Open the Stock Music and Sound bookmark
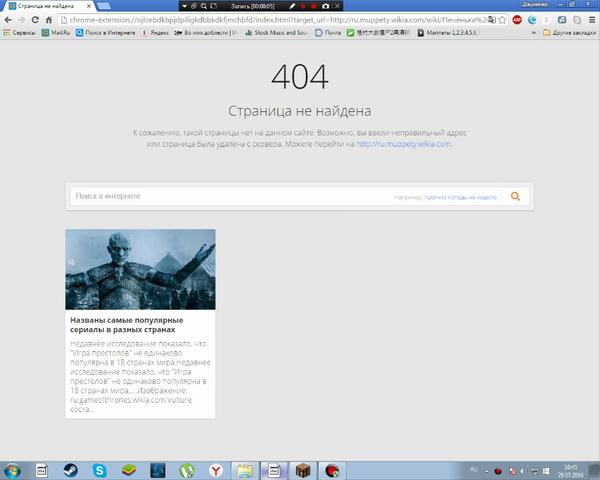The image size is (600, 480). (276, 33)
